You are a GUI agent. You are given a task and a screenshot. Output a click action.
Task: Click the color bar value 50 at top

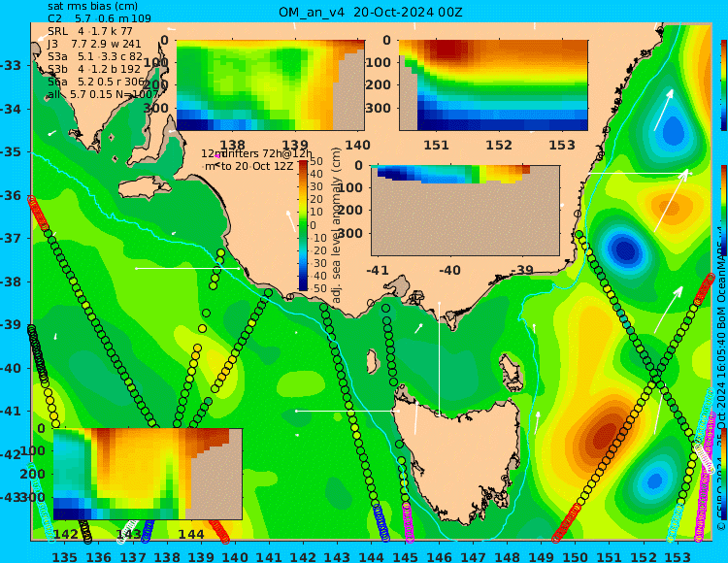(316, 161)
